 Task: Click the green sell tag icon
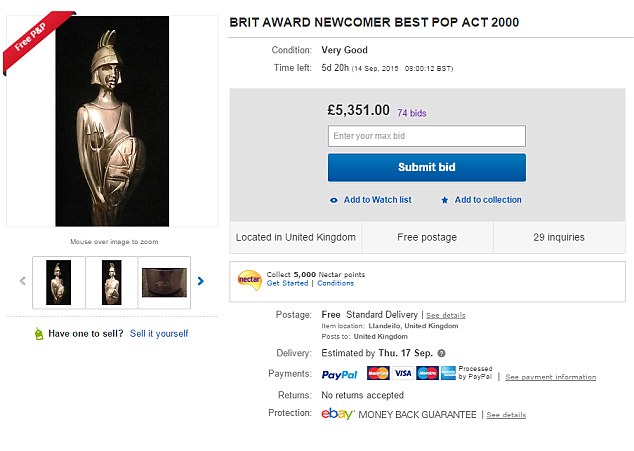39,334
